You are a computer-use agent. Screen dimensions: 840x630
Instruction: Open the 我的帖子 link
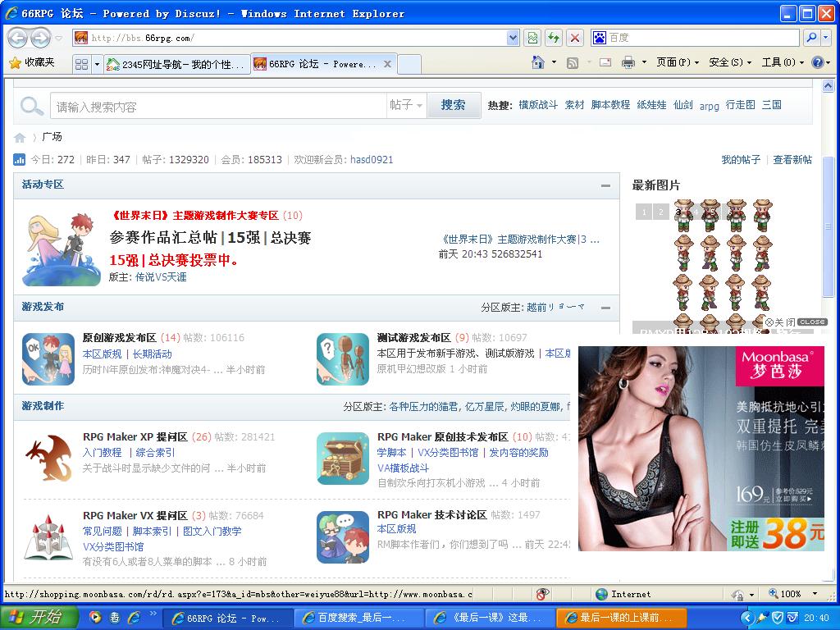(741, 160)
